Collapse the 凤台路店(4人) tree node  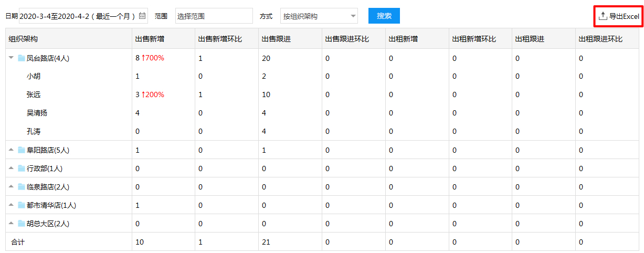(x=11, y=58)
